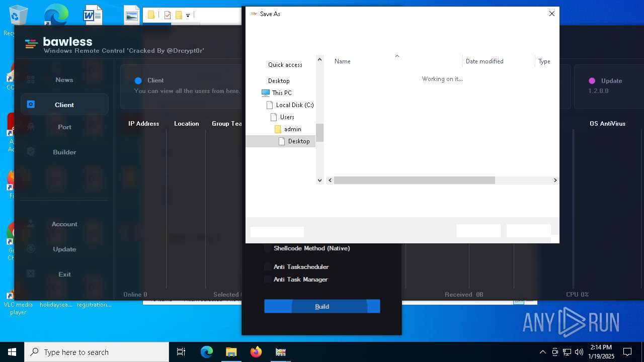This screenshot has height=362, width=644.
Task: Click the file list scroll-left arrow
Action: click(x=330, y=180)
